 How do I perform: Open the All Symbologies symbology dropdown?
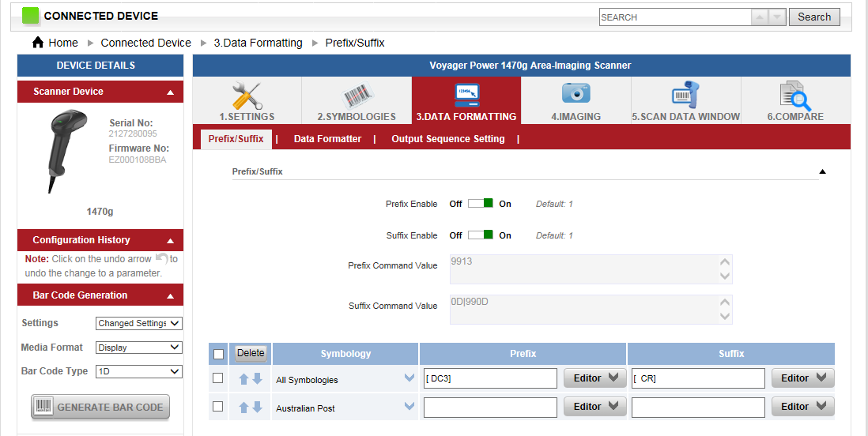409,378
